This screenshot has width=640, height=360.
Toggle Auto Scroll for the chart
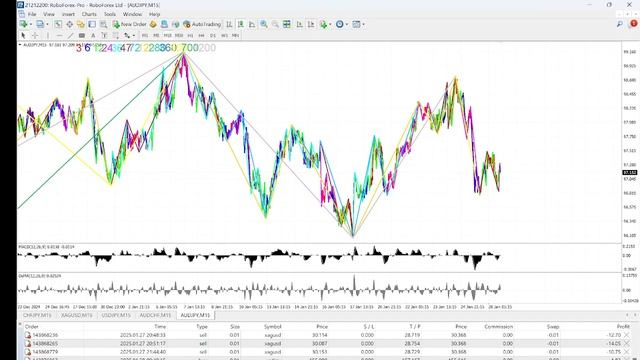[300, 24]
